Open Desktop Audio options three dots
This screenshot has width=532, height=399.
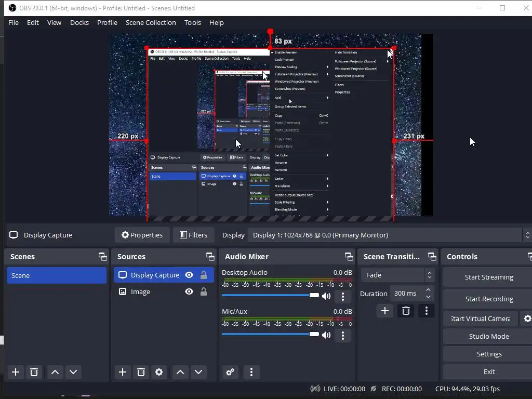click(x=343, y=297)
